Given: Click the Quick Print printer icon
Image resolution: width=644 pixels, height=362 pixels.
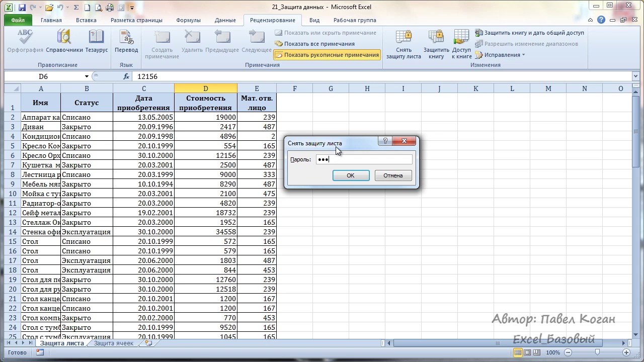Looking at the screenshot, I should point(110,8).
